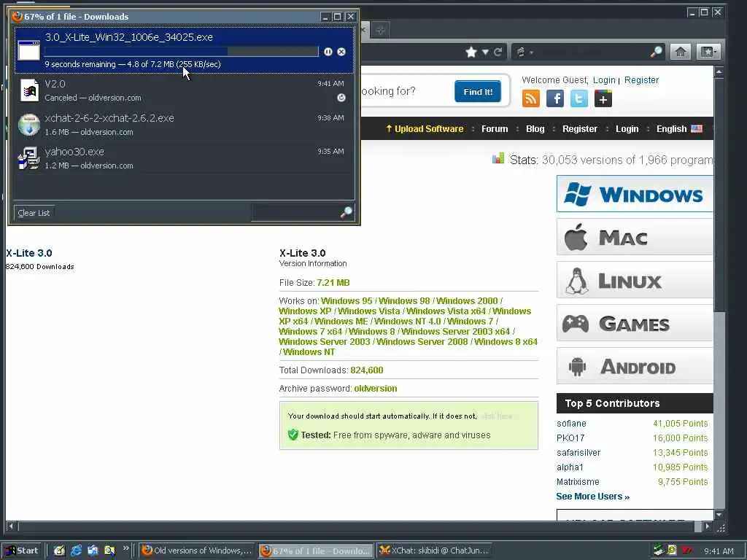Pause the X-Lite download
The height and width of the screenshot is (560, 747).
point(328,52)
